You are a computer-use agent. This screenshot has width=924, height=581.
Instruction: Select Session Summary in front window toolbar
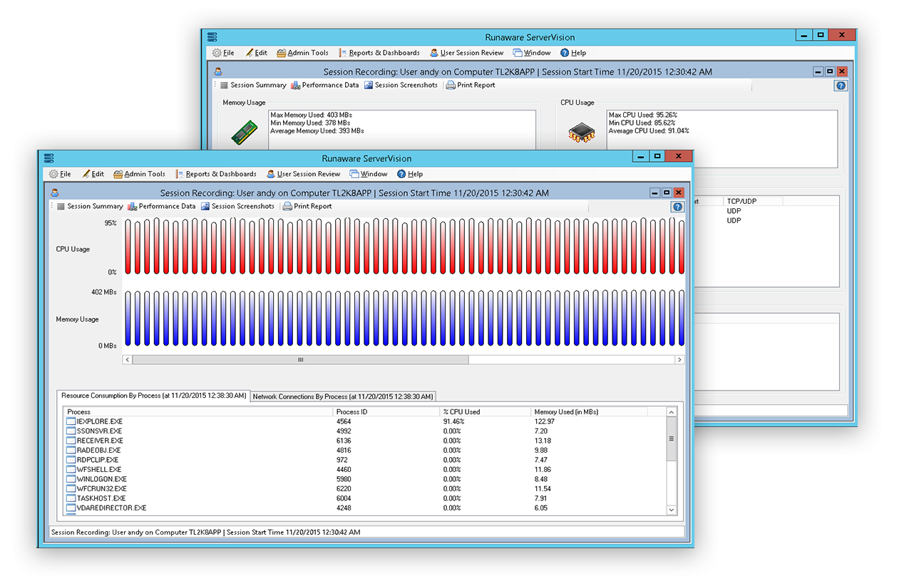coord(94,206)
